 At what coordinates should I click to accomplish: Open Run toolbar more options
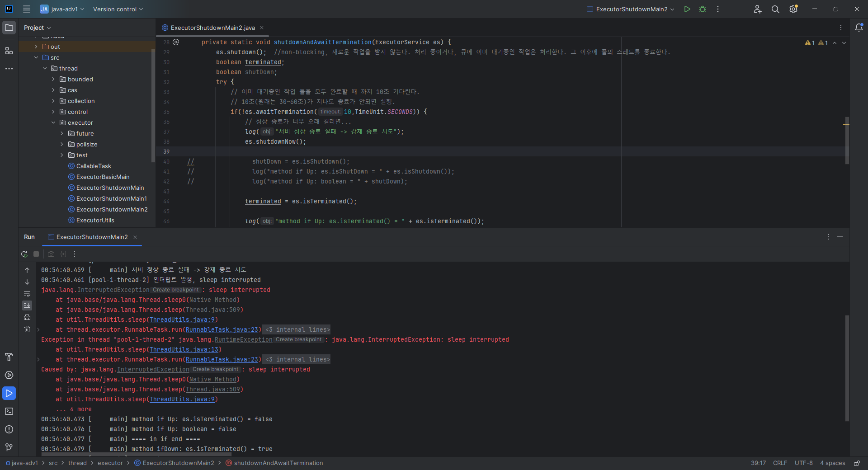[75, 254]
